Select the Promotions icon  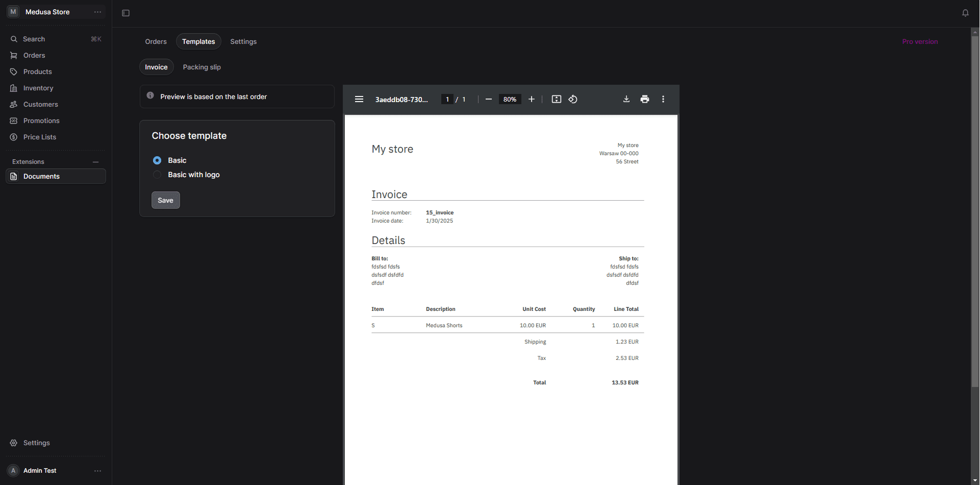tap(14, 120)
